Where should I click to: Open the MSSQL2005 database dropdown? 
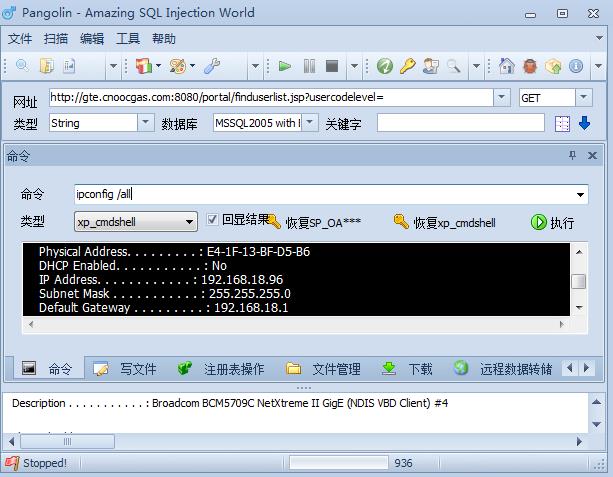tap(309, 122)
